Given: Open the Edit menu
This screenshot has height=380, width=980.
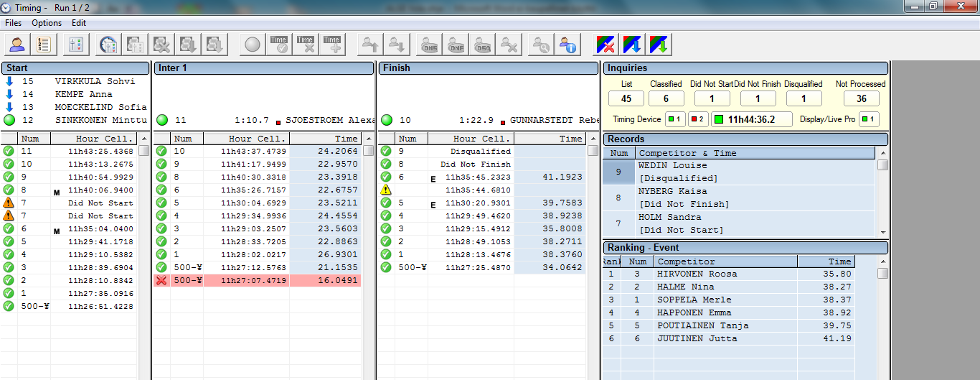Looking at the screenshot, I should [x=78, y=23].
